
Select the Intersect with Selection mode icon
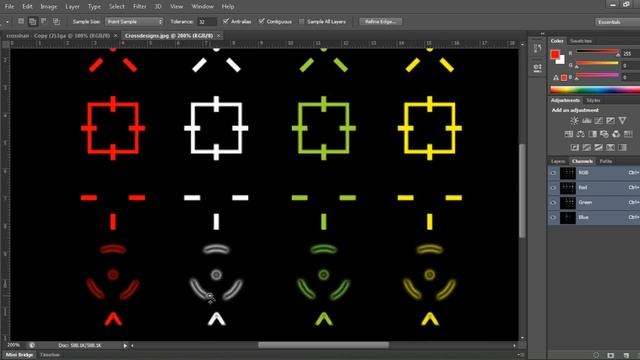click(x=56, y=21)
